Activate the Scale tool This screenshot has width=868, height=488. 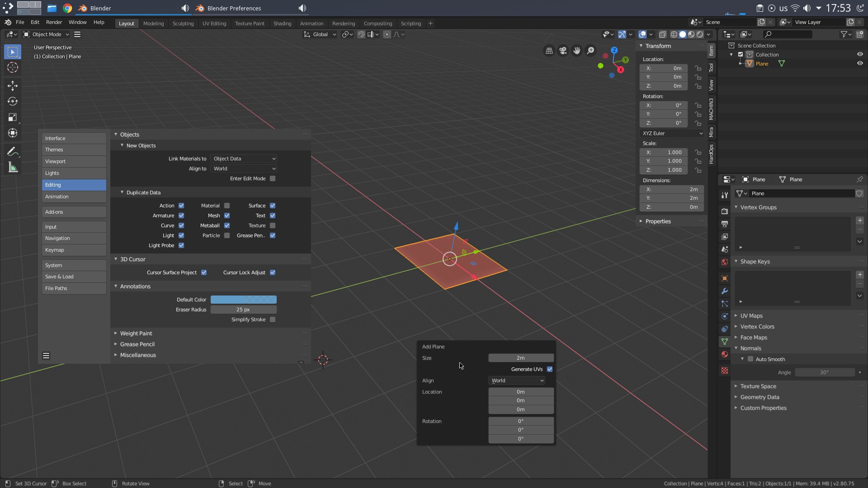point(12,117)
